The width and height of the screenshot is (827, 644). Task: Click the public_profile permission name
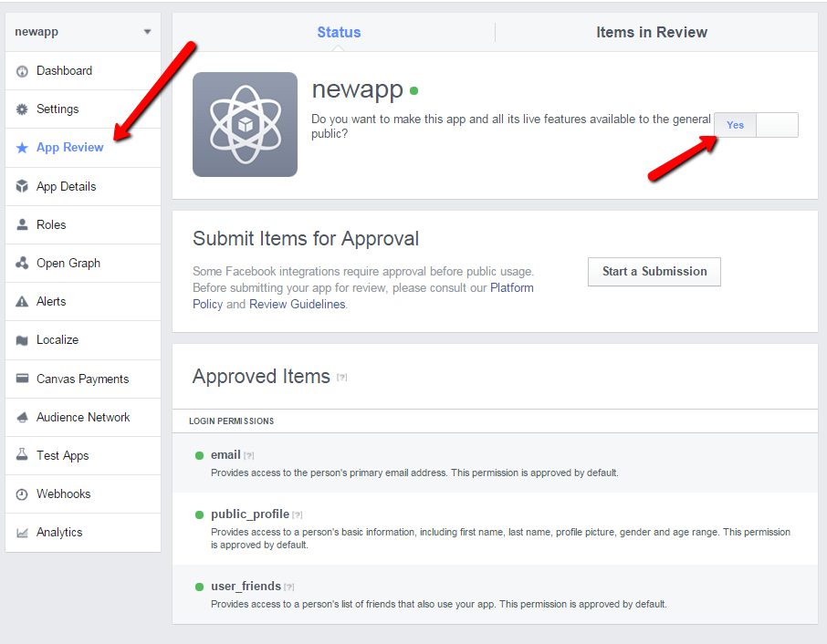tap(250, 514)
